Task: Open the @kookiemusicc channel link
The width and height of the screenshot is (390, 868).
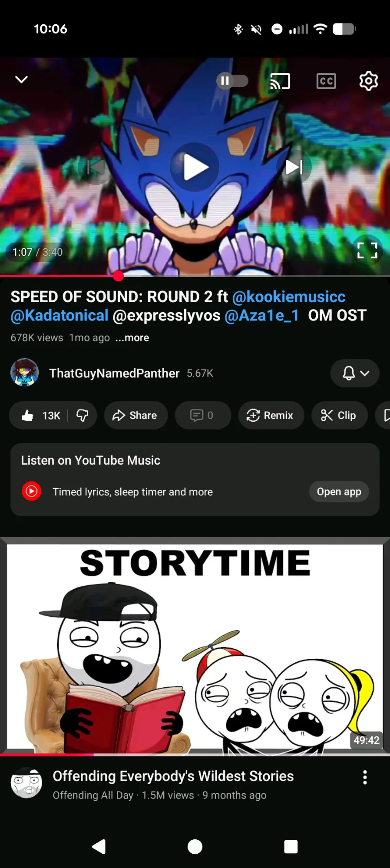Action: (x=289, y=297)
